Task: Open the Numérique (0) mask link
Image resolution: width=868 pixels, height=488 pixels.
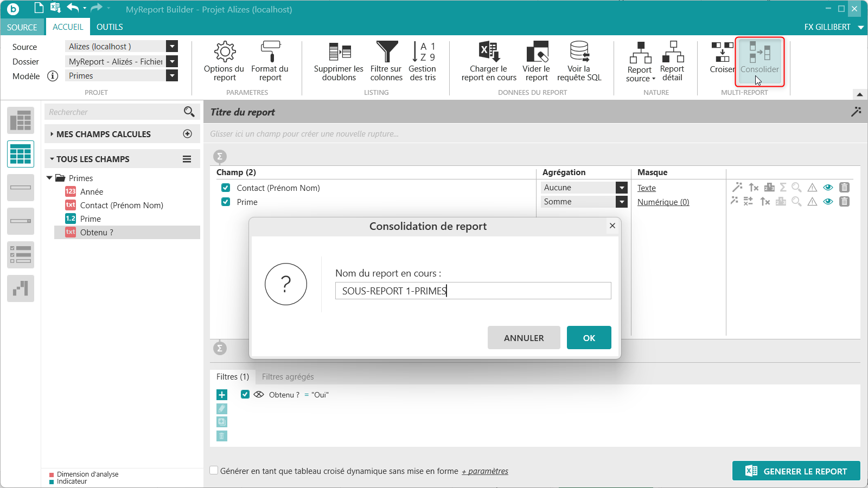Action: [663, 202]
